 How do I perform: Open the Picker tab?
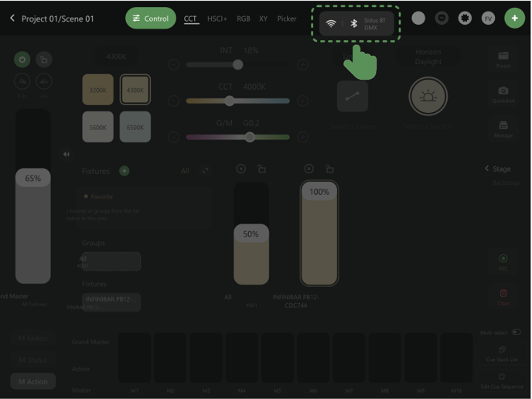pos(287,19)
